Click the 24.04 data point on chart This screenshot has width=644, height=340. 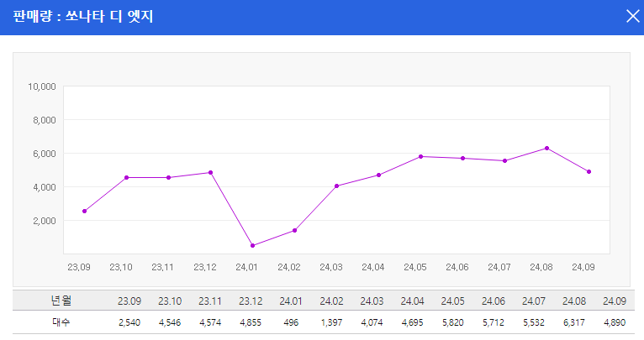click(x=378, y=175)
